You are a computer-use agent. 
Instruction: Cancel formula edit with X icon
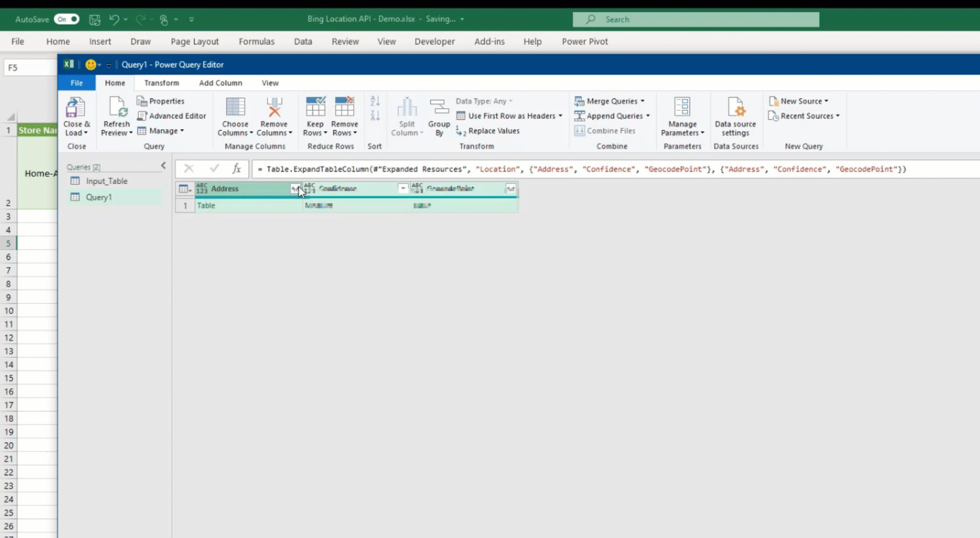pyautogui.click(x=189, y=169)
